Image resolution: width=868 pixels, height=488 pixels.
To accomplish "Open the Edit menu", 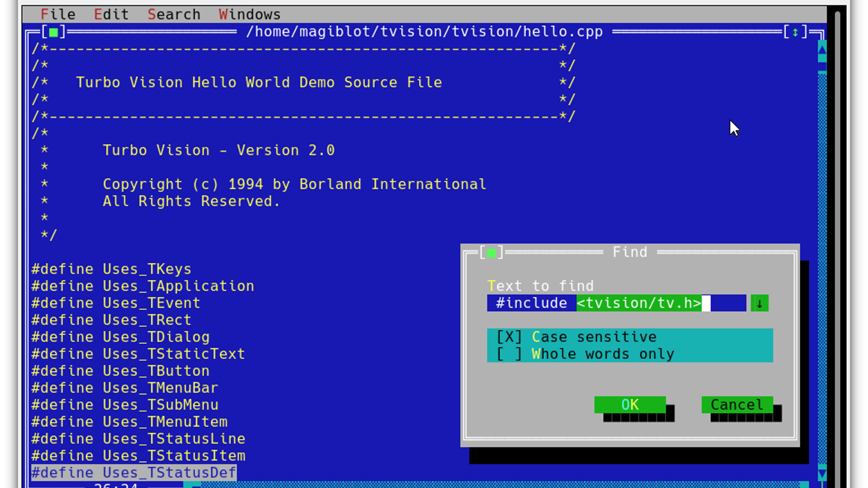I will coord(111,14).
